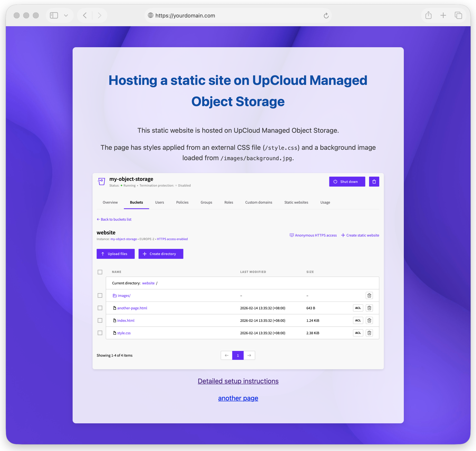Open a new tab with the plus icon
This screenshot has width=476, height=451.
click(443, 15)
